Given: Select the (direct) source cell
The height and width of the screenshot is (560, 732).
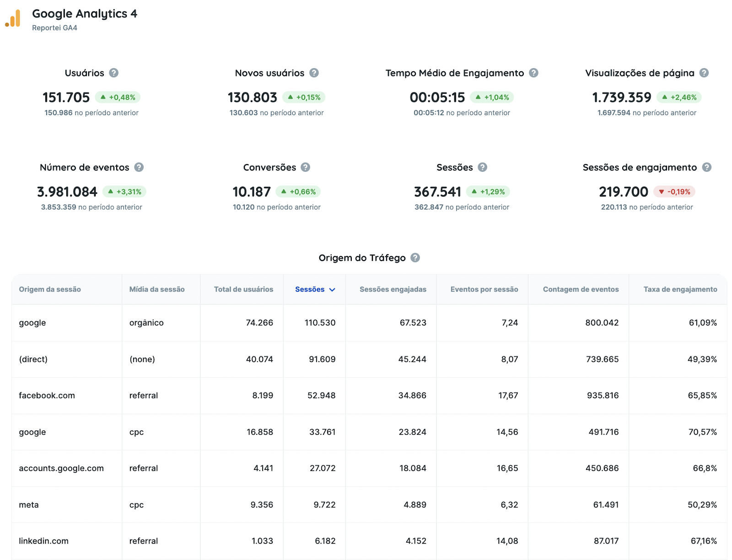Looking at the screenshot, I should [33, 359].
